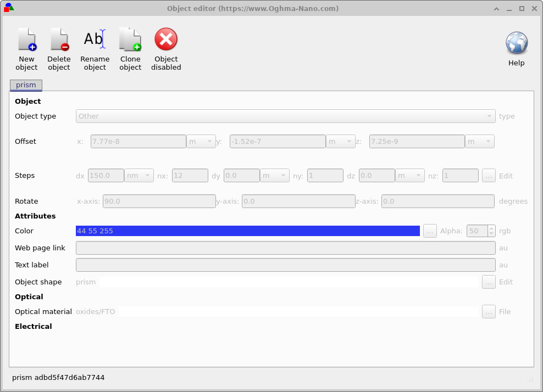The height and width of the screenshot is (392, 543).
Task: Open the dx unit dropdown showing nm
Action: pyautogui.click(x=139, y=176)
